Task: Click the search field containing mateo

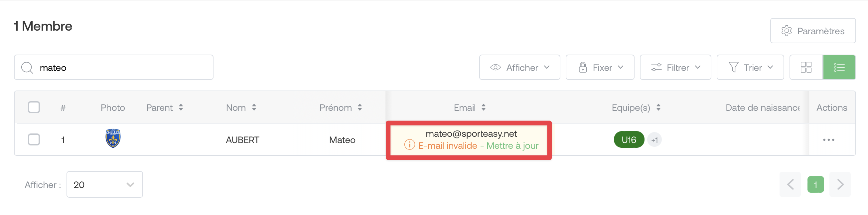Action: point(113,68)
